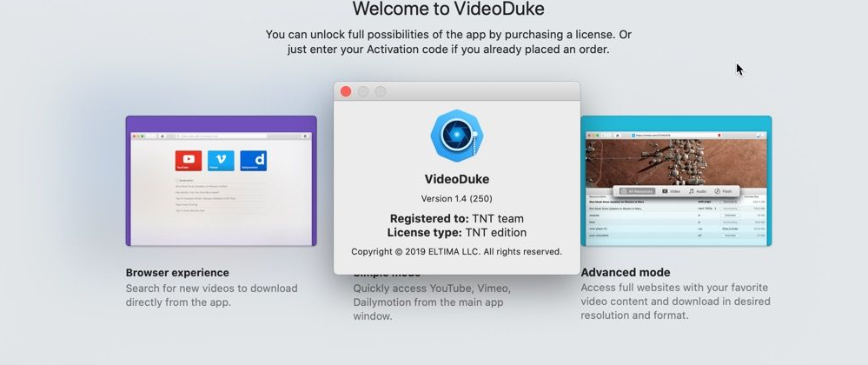Click Vimeo icon in Browser experience preview

pos(221,161)
